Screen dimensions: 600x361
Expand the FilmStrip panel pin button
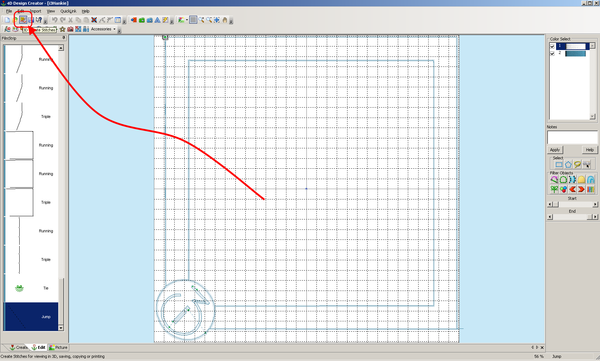pos(64,38)
